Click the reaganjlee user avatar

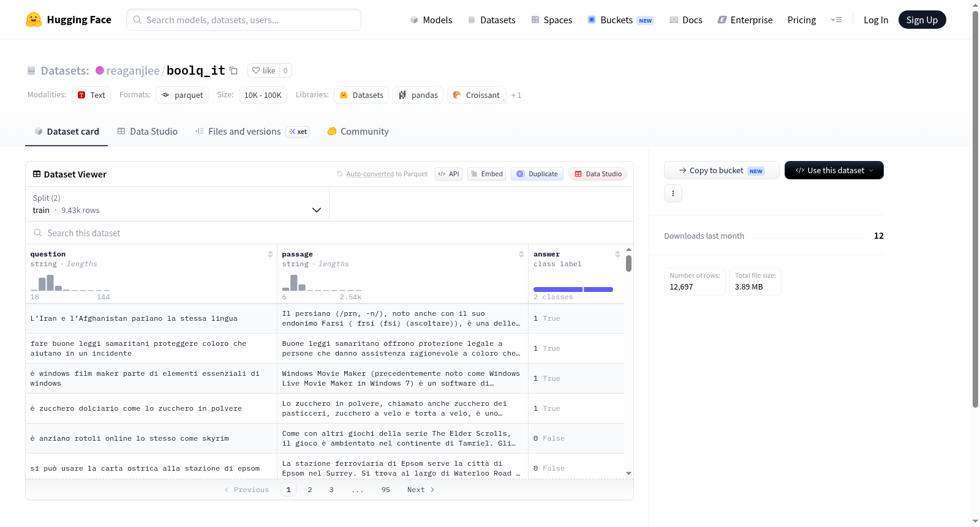[x=100, y=70]
